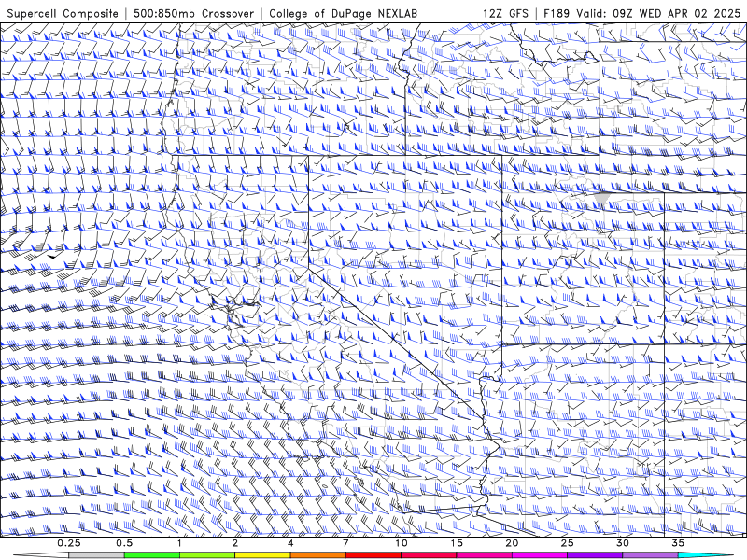This screenshot has width=747, height=560.
Task: Select the dark purple 25–30 colorbar segment
Action: (x=595, y=555)
